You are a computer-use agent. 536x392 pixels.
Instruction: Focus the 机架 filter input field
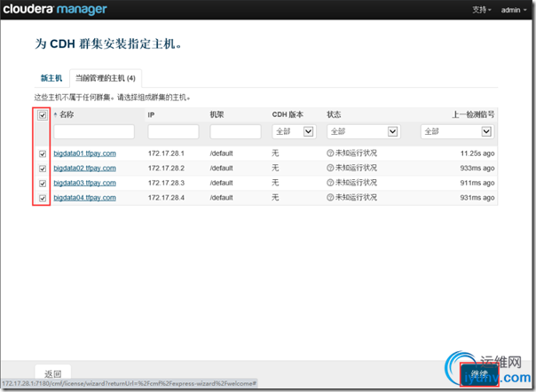[x=235, y=131]
